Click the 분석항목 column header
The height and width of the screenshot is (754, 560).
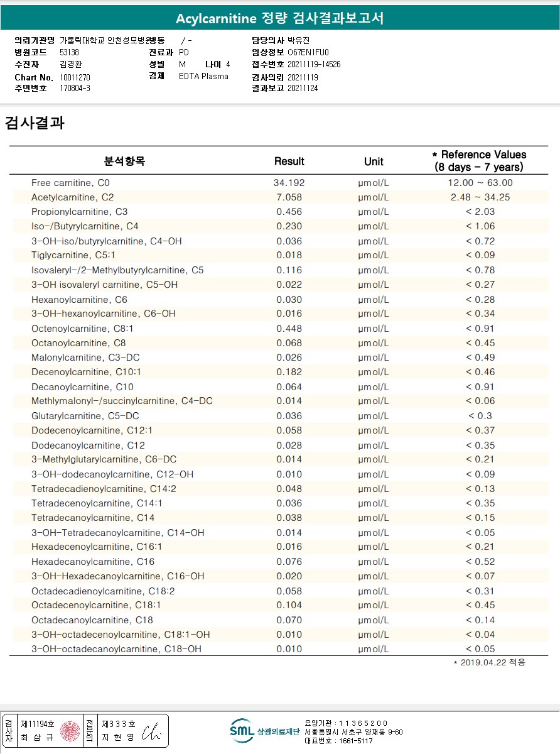124,161
